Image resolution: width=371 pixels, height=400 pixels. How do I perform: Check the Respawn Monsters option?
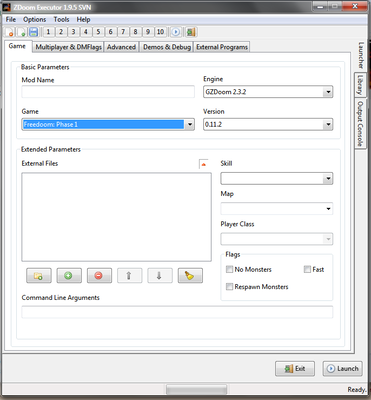pos(229,287)
